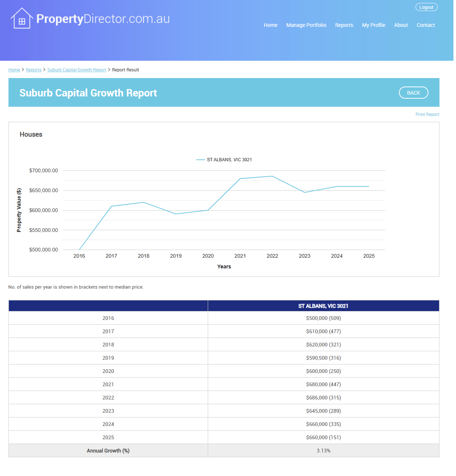
Task: Open Manage Portfolio in the navigation
Action: (x=306, y=25)
